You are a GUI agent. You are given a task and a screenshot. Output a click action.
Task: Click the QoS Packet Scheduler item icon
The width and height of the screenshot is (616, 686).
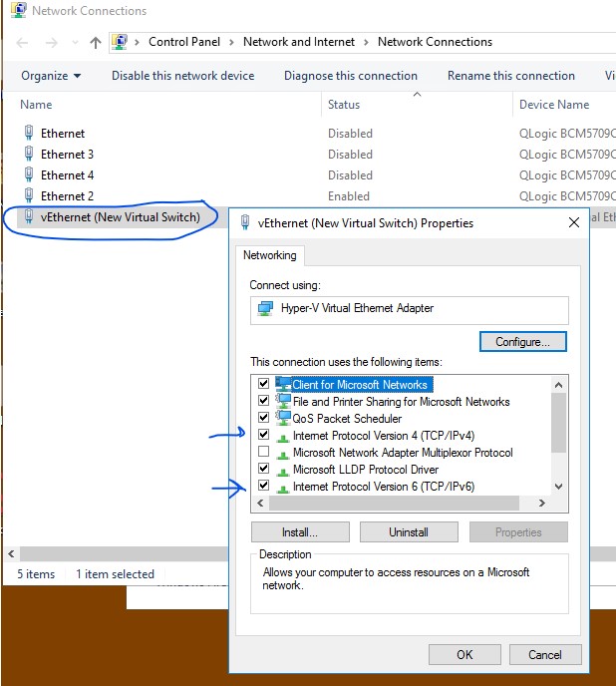pos(283,418)
